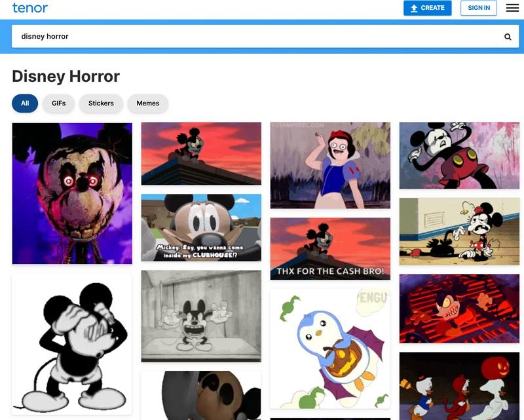The width and height of the screenshot is (524, 420).
Task: Open the Donald's nephews Halloween pumpkin GIF
Action: click(460, 386)
